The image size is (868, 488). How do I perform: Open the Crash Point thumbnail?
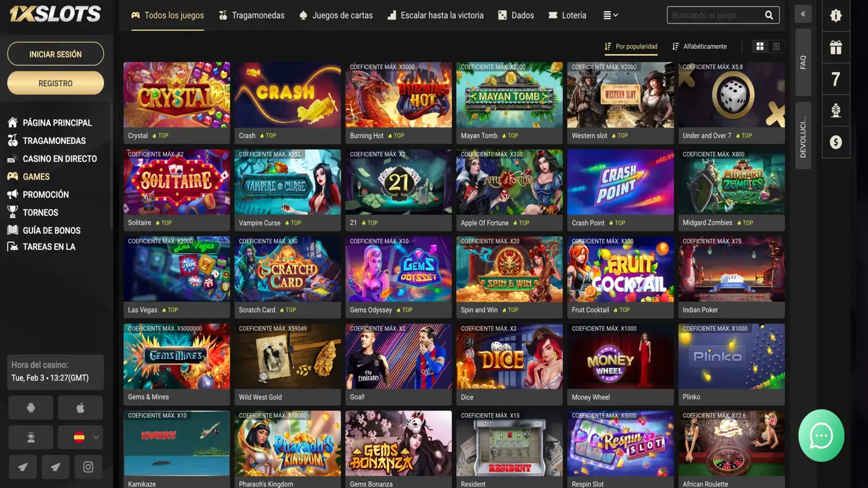point(621,182)
